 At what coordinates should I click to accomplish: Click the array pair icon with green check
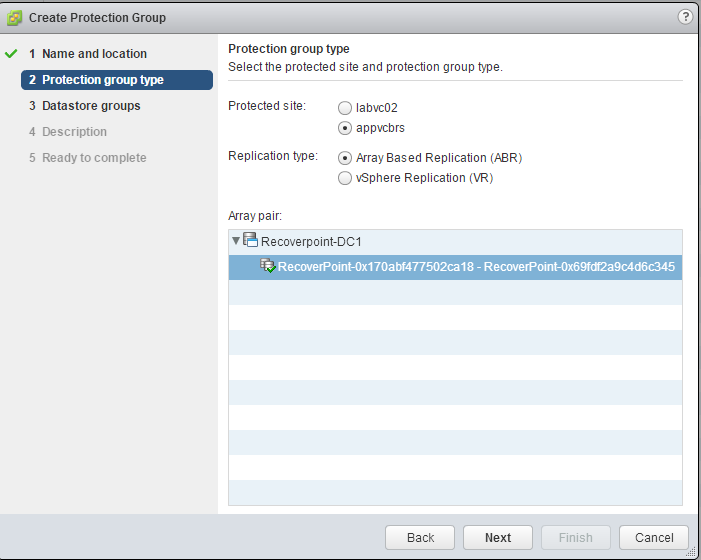click(268, 266)
